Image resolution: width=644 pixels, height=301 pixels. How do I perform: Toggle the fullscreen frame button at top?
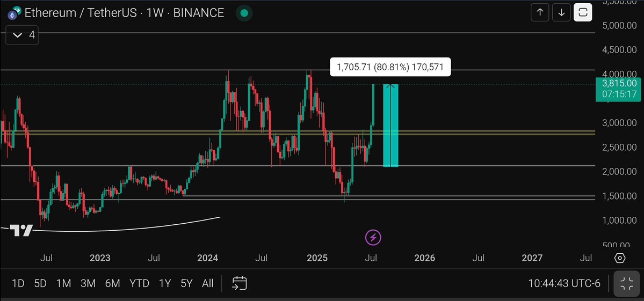(x=583, y=13)
